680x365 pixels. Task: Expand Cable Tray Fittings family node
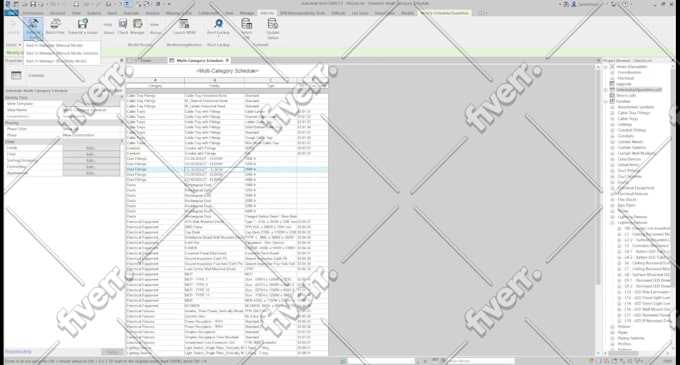tap(612, 113)
